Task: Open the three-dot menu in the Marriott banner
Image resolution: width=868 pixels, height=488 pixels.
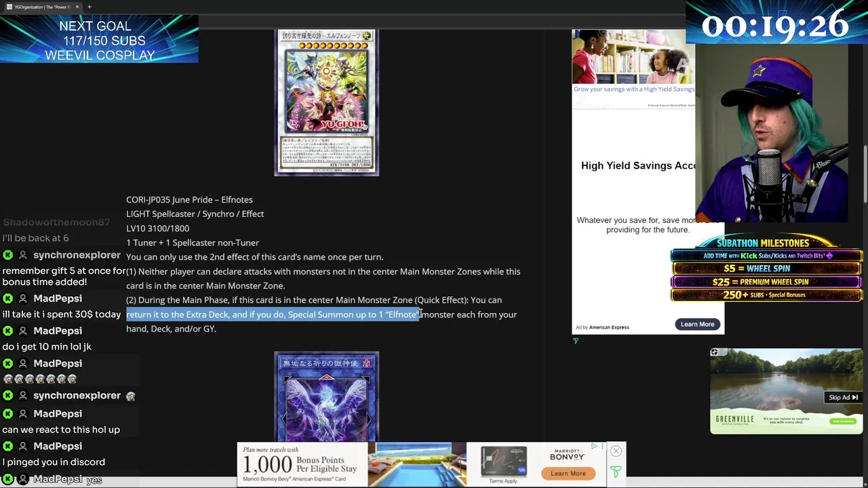Action: tap(602, 446)
